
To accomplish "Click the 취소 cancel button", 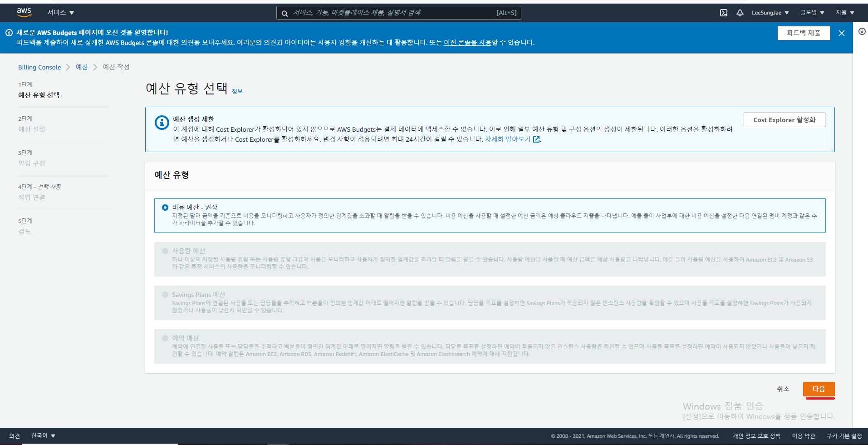I will (x=783, y=389).
